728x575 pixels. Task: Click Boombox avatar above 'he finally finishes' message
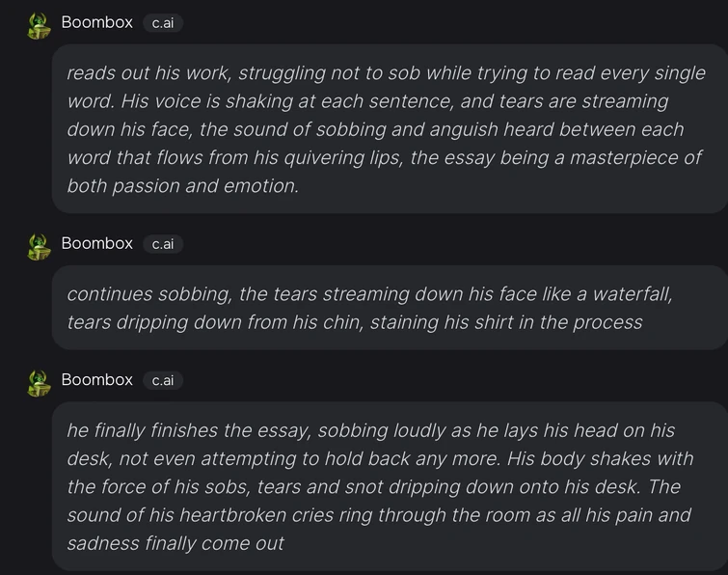pyautogui.click(x=39, y=383)
